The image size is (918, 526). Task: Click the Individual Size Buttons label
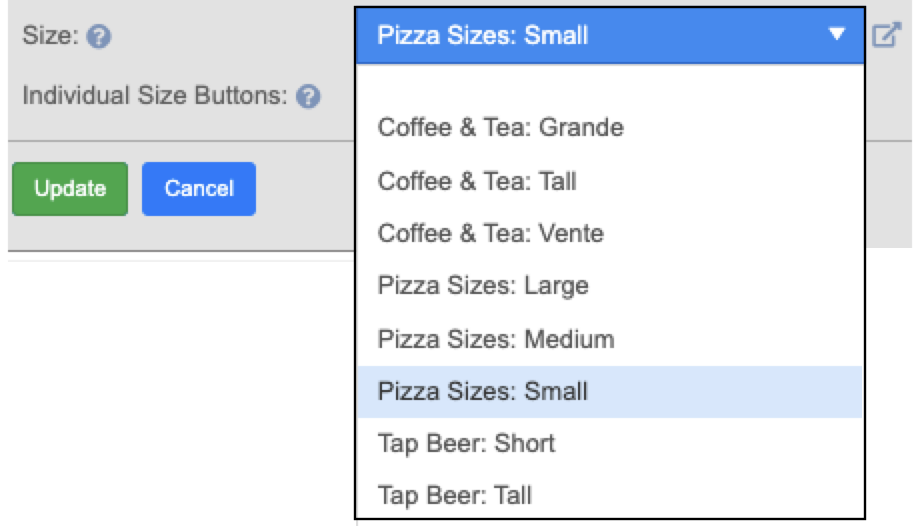click(x=155, y=95)
